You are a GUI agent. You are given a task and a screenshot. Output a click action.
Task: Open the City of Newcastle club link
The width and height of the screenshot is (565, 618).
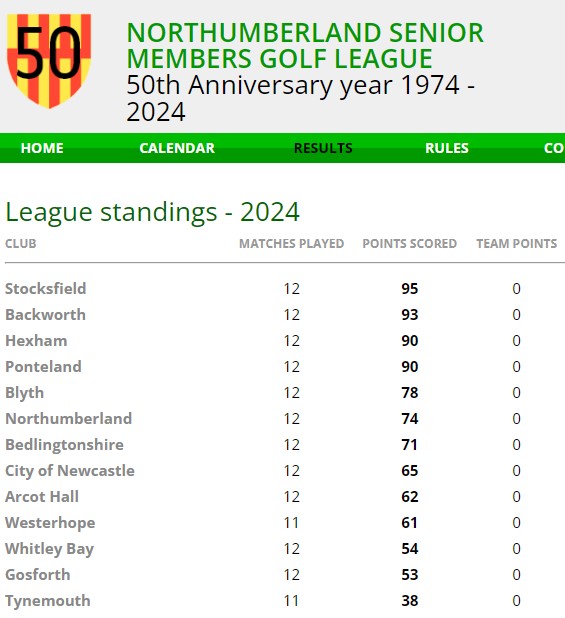pyautogui.click(x=70, y=471)
